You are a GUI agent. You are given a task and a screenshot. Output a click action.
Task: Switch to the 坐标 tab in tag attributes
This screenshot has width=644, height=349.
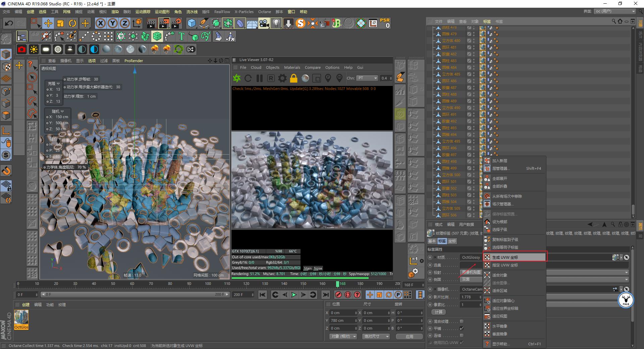tap(452, 241)
